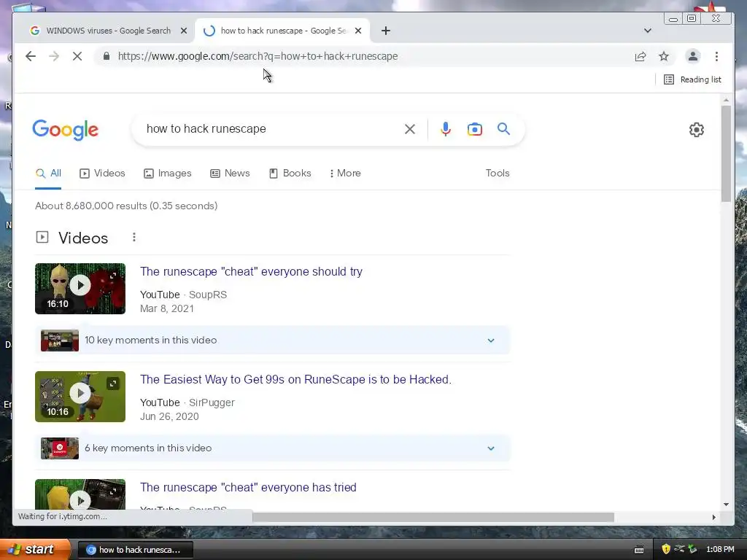Open the Reading list panel
This screenshot has height=560, width=747.
click(692, 79)
